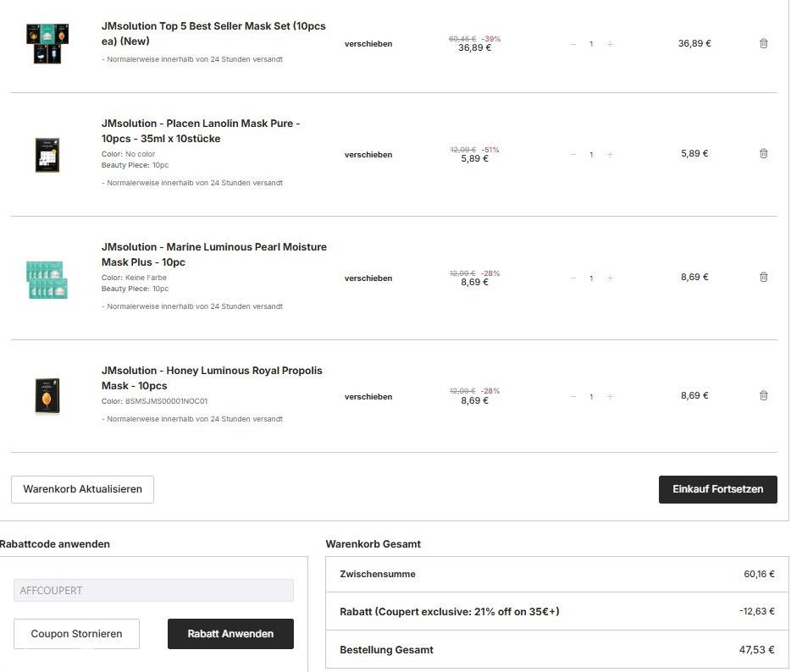Image resolution: width=791 pixels, height=672 pixels.
Task: Decrease quantity of Honey Luminous Propolis Mask
Action: pyautogui.click(x=573, y=397)
